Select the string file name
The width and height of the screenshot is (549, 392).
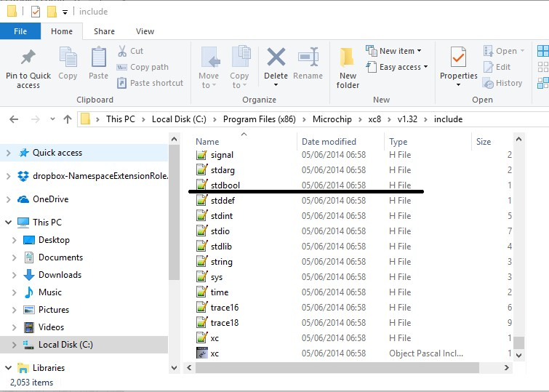221,262
